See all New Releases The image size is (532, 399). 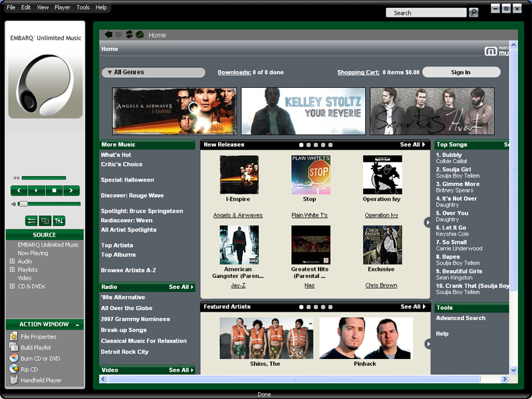412,144
